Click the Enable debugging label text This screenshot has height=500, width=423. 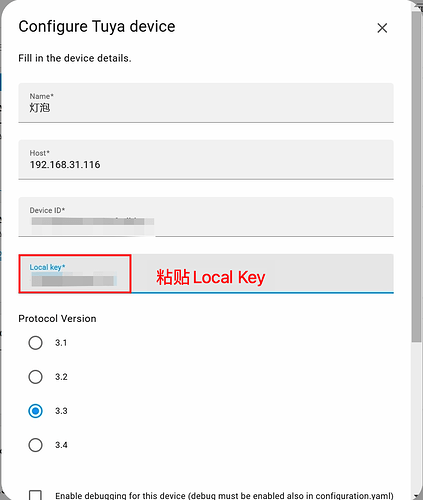point(224,496)
